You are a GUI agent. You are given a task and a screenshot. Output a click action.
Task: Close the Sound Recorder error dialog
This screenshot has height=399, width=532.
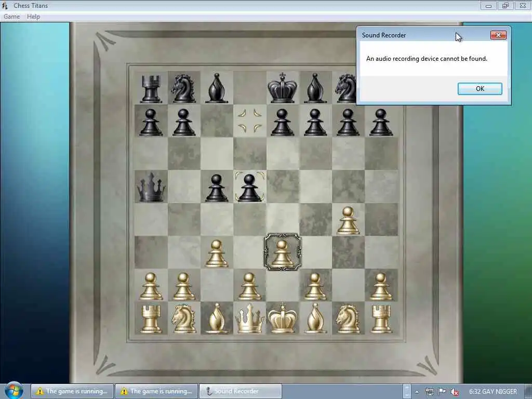click(498, 35)
